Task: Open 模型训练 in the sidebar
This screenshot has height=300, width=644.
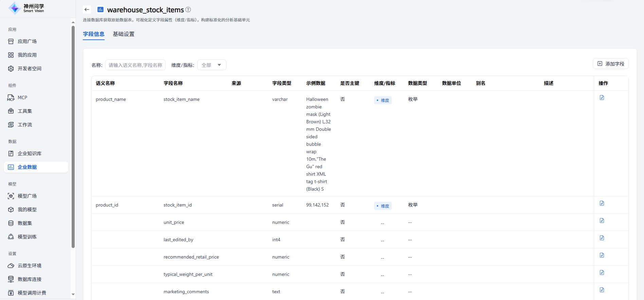Action: pos(27,237)
